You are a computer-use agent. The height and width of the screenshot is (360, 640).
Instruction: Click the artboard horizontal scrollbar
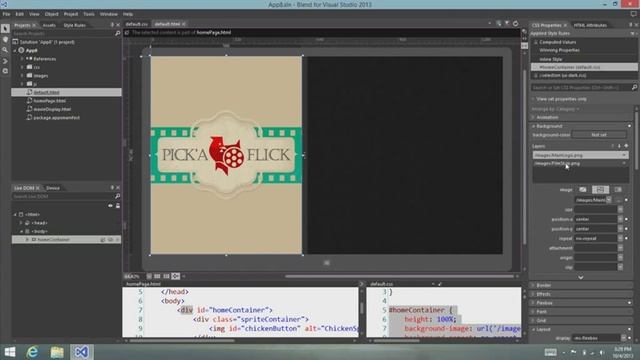click(399, 276)
